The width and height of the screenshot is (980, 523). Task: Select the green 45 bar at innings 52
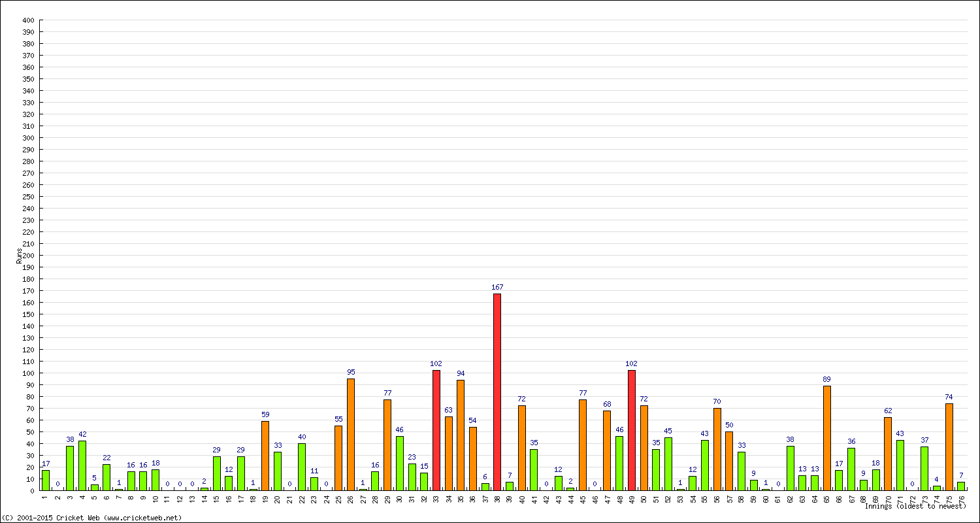click(668, 464)
